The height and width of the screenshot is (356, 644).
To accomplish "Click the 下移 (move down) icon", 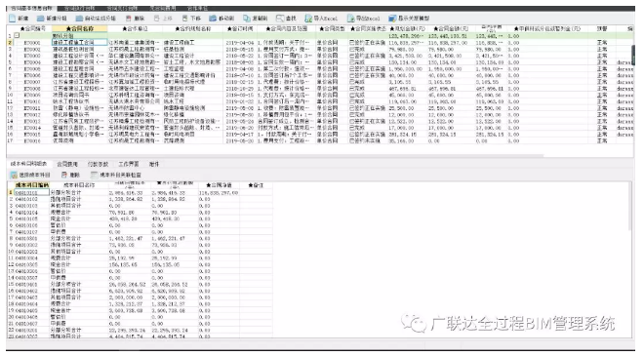I will [x=185, y=19].
